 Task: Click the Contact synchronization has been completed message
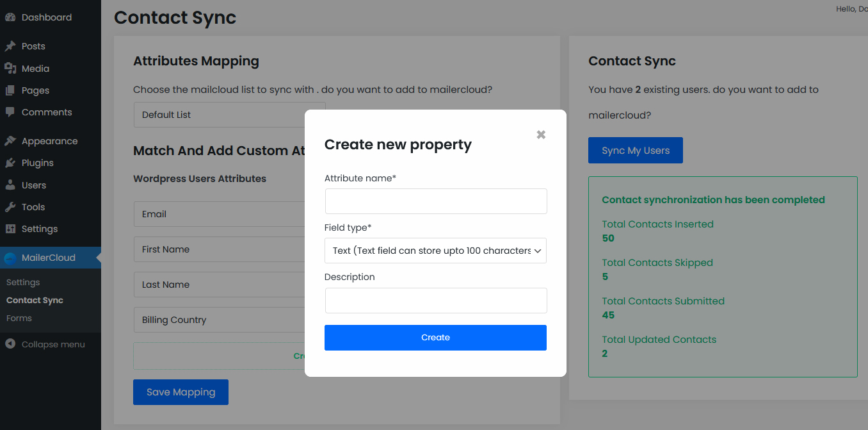pos(713,200)
